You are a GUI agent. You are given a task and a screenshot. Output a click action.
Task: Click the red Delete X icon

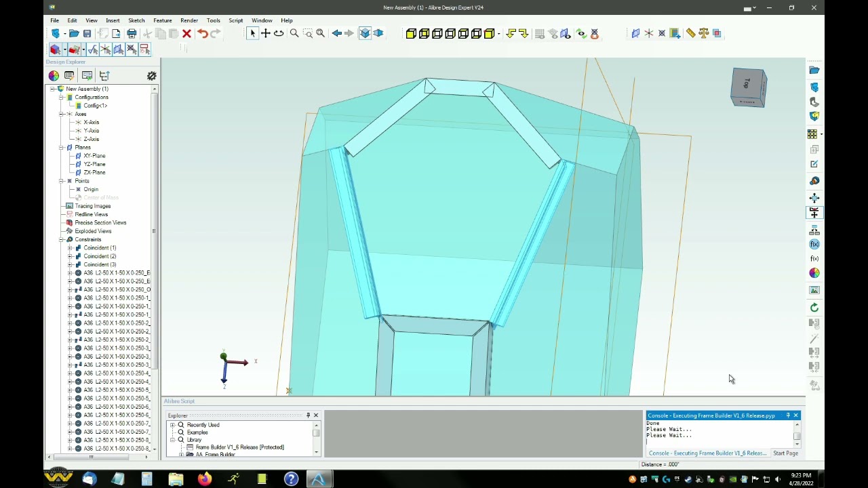pyautogui.click(x=186, y=33)
